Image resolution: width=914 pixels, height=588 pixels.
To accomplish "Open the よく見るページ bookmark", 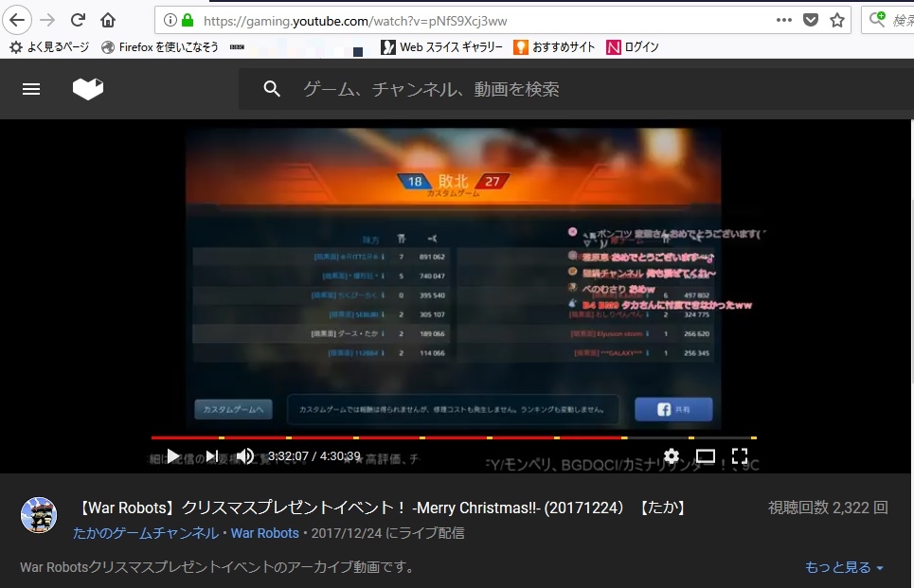I will [x=49, y=47].
